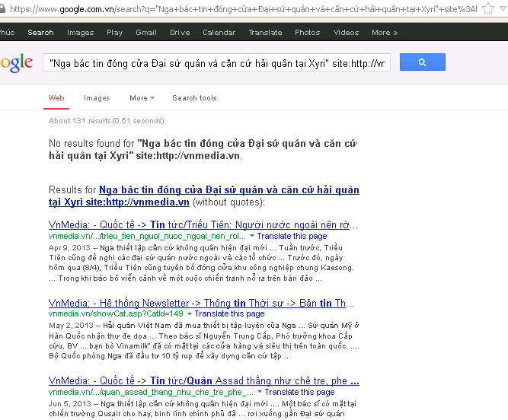The width and height of the screenshot is (508, 420).
Task: Open Translate from the top bar
Action: 265,33
